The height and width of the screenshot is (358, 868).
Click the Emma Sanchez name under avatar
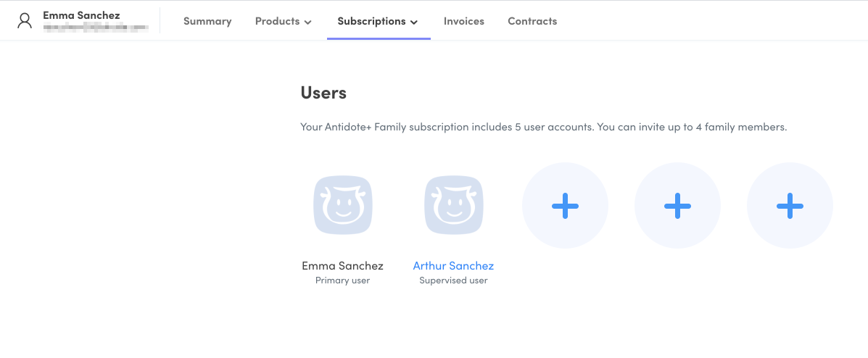click(342, 266)
